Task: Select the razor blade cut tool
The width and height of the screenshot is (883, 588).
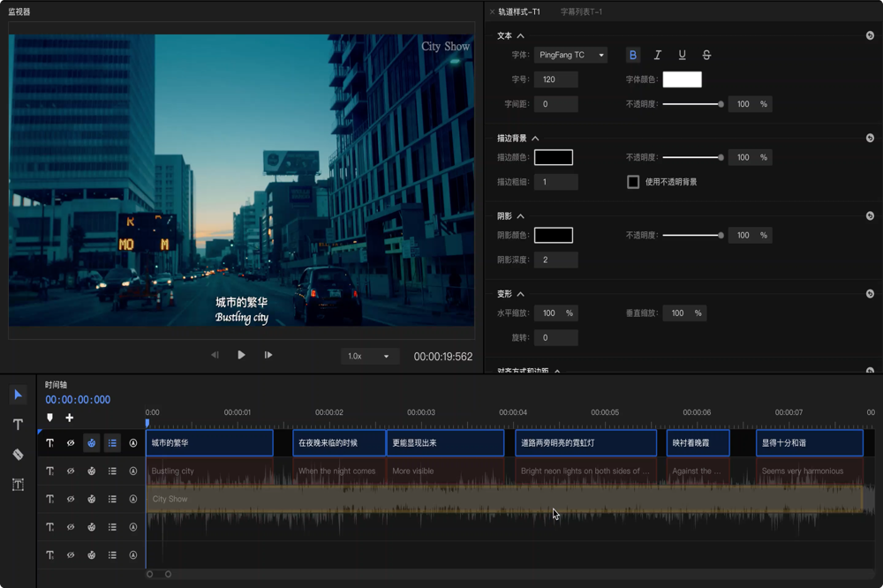Action: (18, 454)
